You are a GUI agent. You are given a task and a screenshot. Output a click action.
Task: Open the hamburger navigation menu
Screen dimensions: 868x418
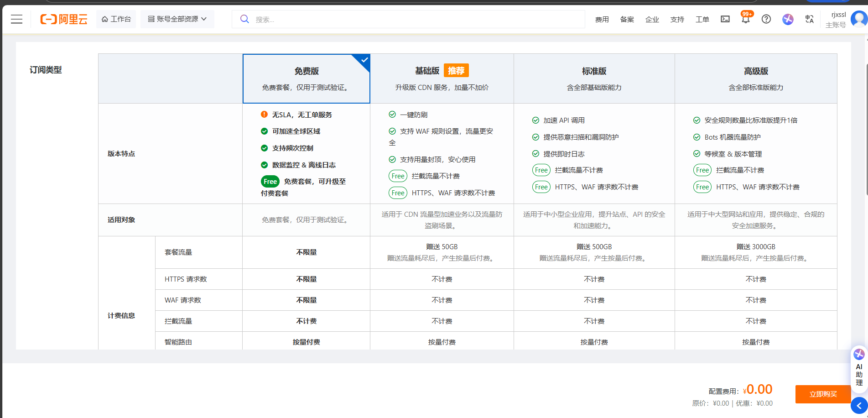click(x=17, y=19)
